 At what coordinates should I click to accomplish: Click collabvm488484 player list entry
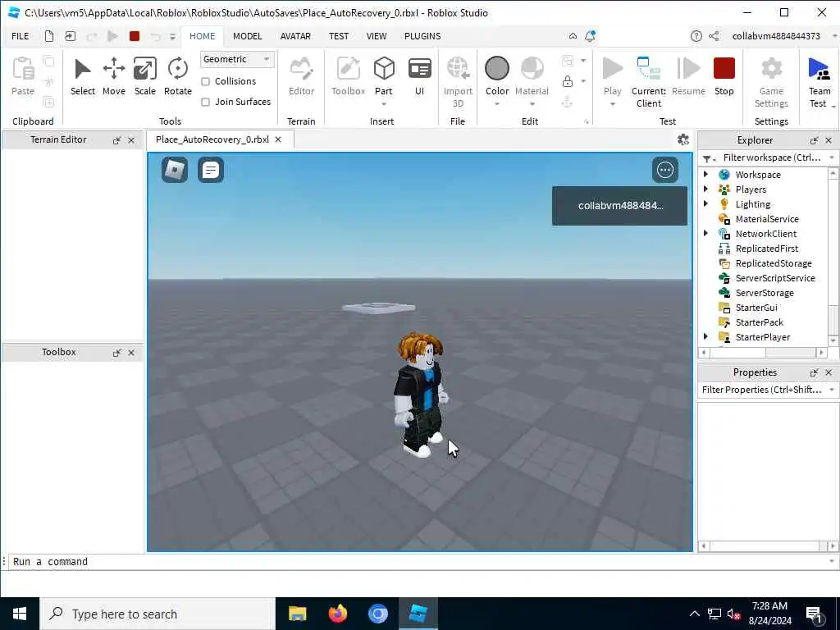click(x=620, y=206)
